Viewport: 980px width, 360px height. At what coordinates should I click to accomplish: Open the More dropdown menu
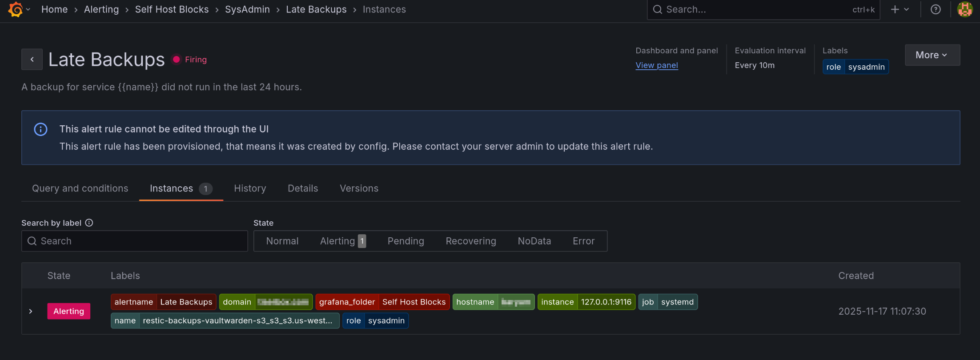coord(932,55)
